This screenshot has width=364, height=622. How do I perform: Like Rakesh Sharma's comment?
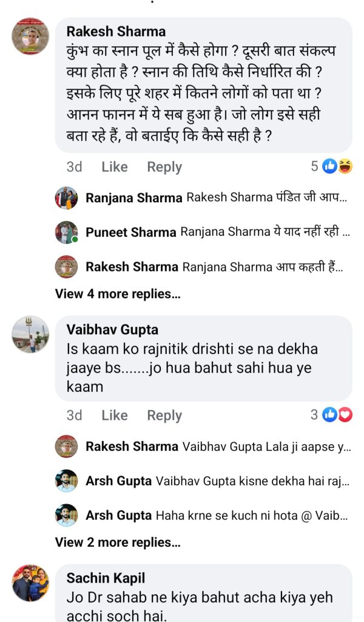114,167
